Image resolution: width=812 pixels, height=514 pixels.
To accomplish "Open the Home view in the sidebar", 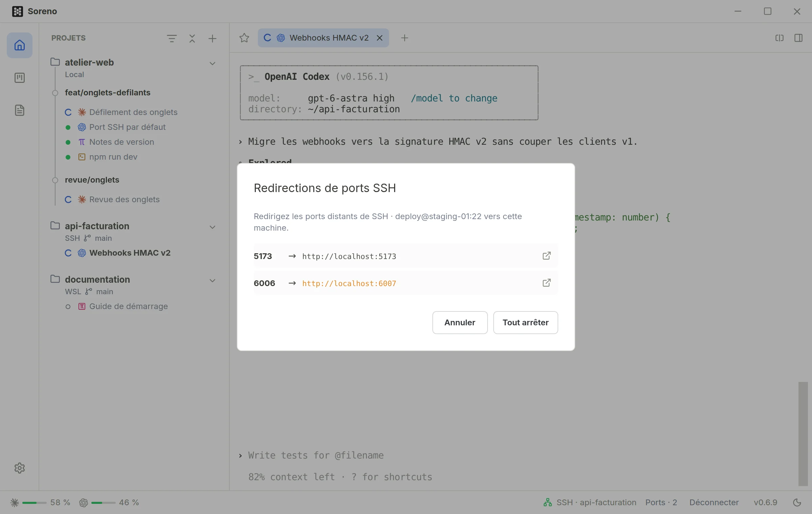I will [20, 45].
